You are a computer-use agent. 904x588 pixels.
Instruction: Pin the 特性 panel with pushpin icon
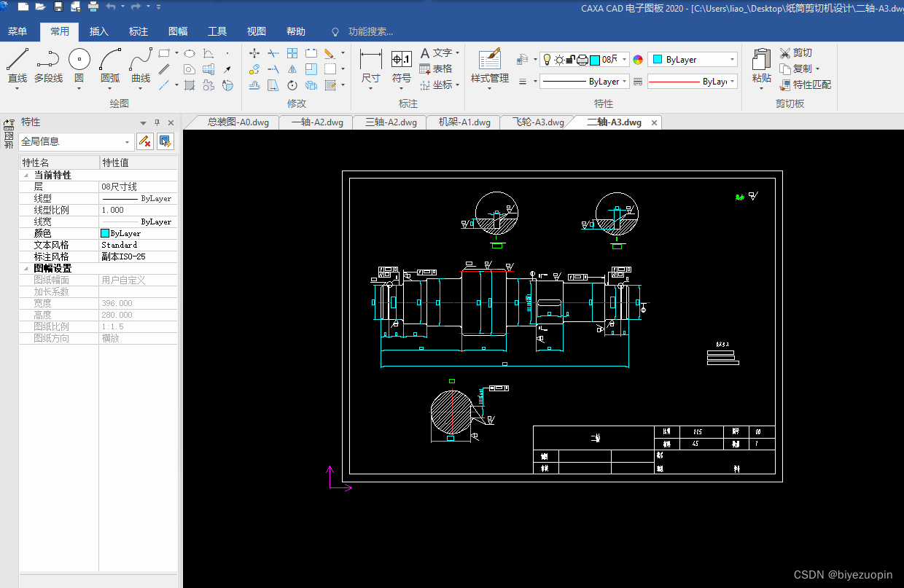tap(157, 122)
